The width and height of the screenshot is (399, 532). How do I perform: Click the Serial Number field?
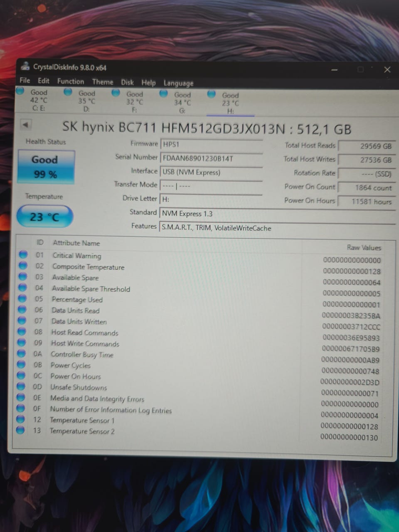point(211,158)
